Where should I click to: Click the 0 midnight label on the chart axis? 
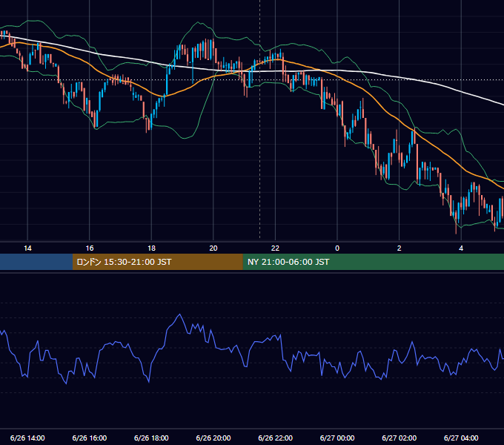(x=337, y=248)
